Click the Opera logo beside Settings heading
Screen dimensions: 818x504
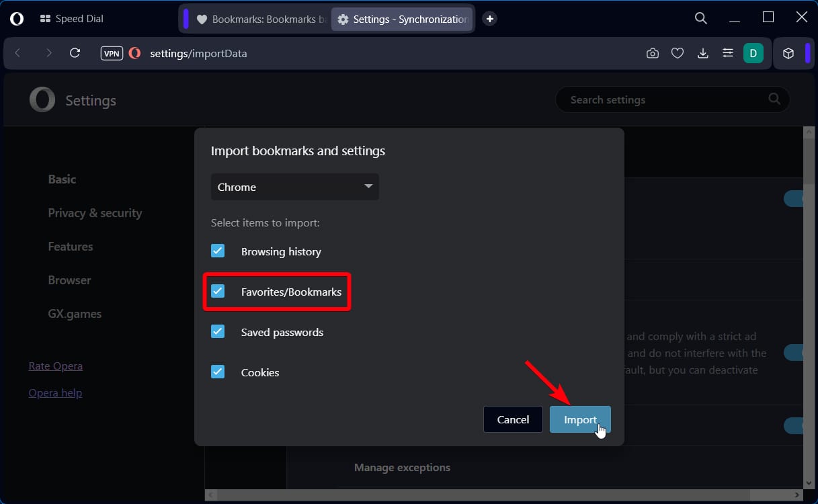[x=42, y=100]
